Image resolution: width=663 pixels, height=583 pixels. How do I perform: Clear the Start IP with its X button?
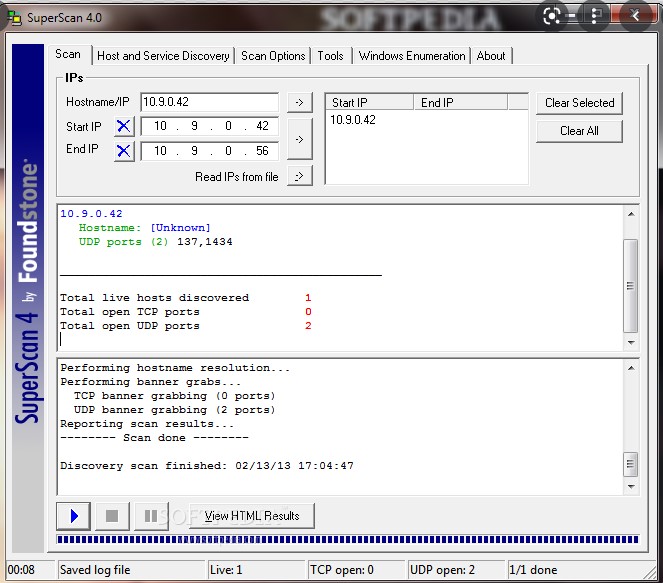click(124, 126)
